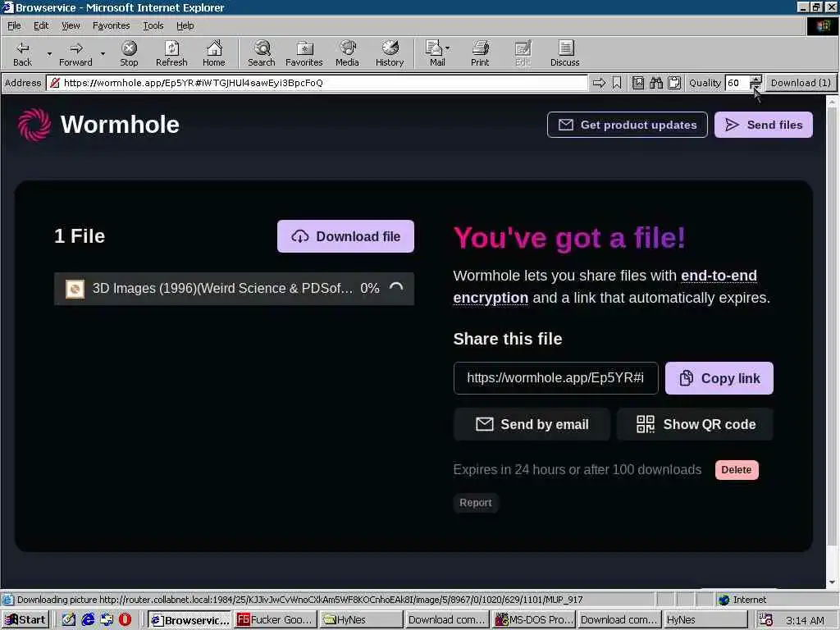Click the 0% download progress indicator
This screenshot has height=630, width=840.
coord(370,288)
